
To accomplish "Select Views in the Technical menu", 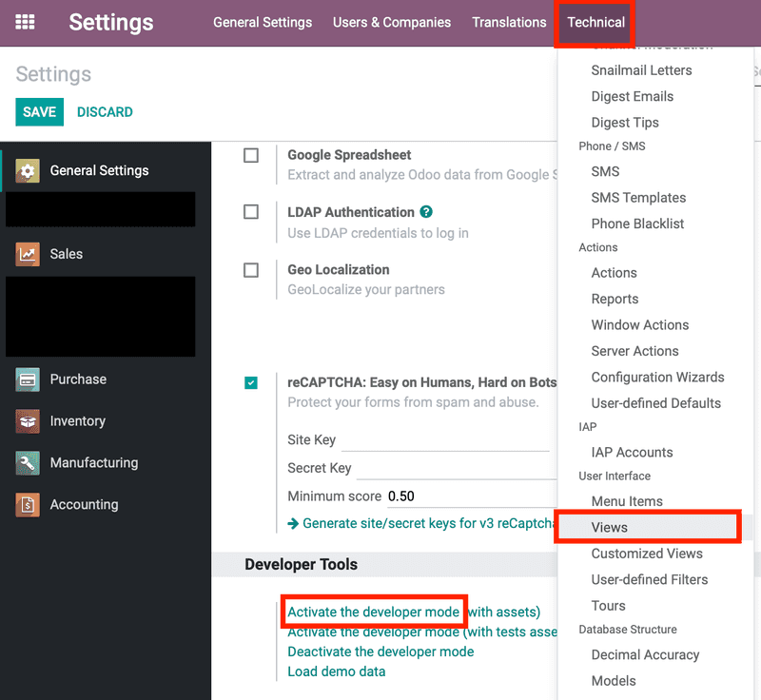I will point(610,527).
